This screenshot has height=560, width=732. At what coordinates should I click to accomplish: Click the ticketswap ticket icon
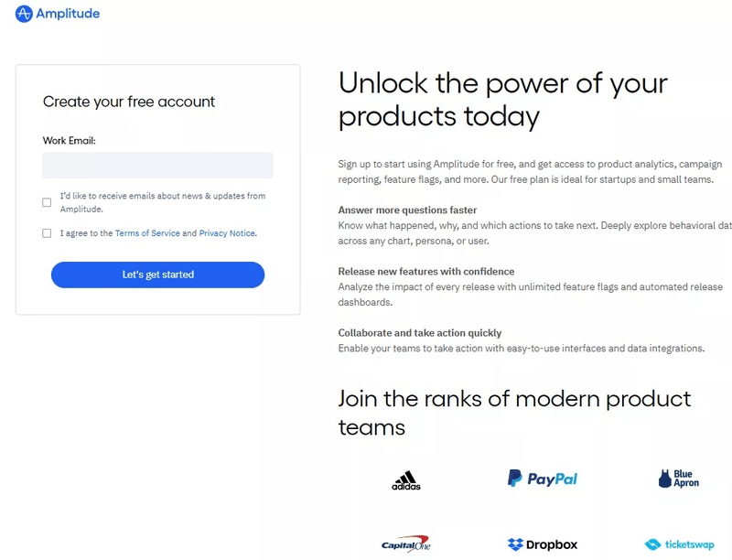point(652,544)
